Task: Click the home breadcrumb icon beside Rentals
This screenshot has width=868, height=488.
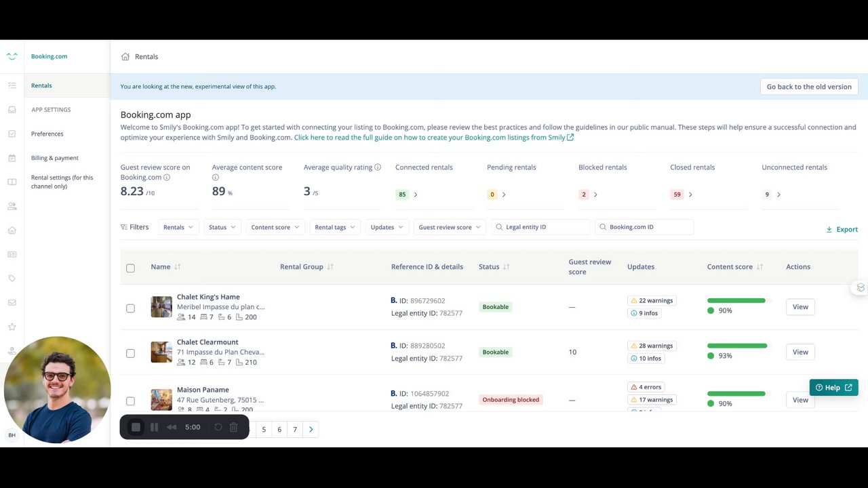Action: [125, 57]
